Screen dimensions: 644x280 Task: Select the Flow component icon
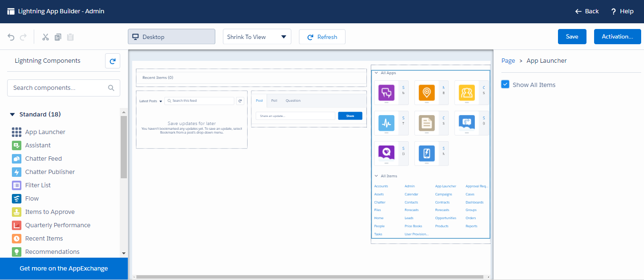tap(17, 199)
